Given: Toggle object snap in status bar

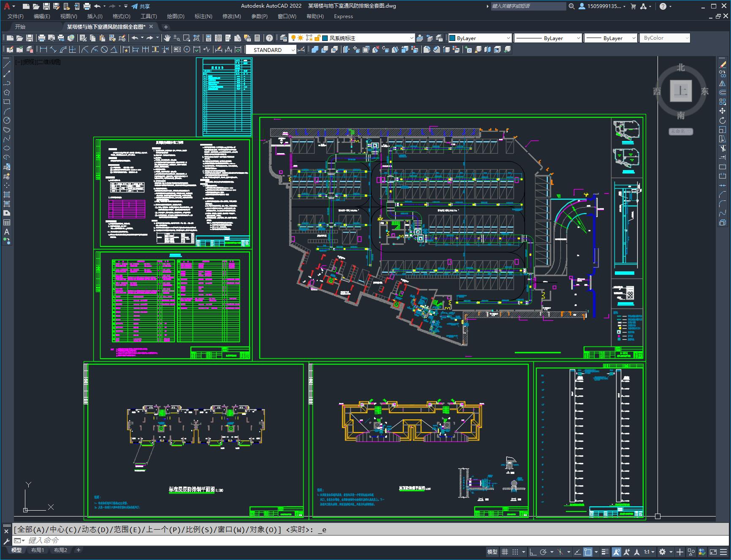Looking at the screenshot, I should click(x=588, y=552).
